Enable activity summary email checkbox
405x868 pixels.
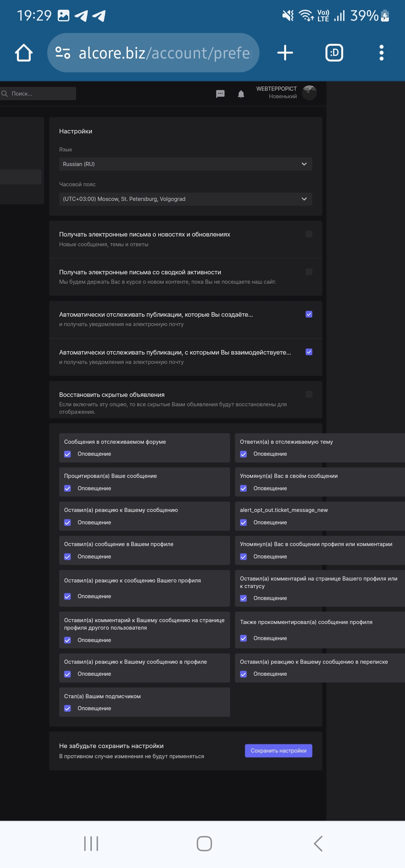[309, 272]
